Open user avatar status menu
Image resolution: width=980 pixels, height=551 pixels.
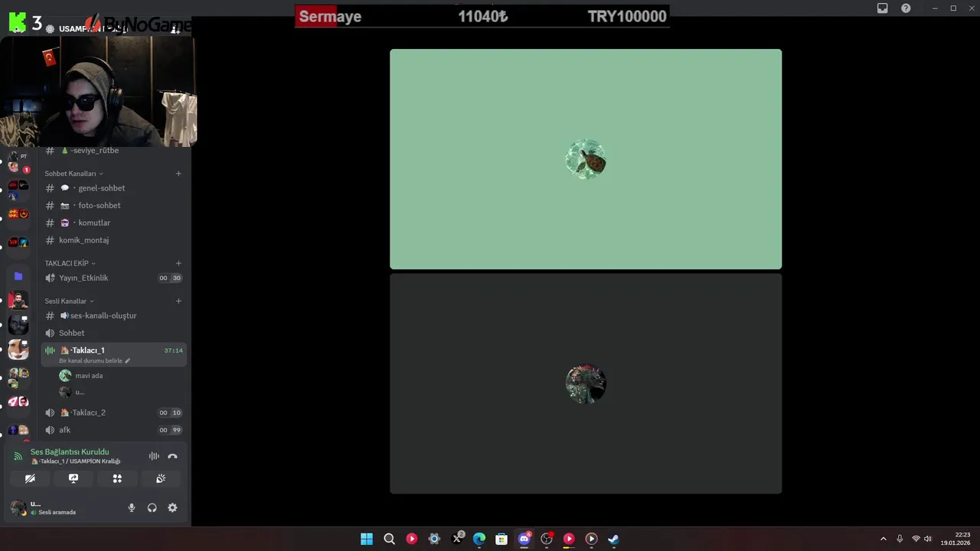17,507
